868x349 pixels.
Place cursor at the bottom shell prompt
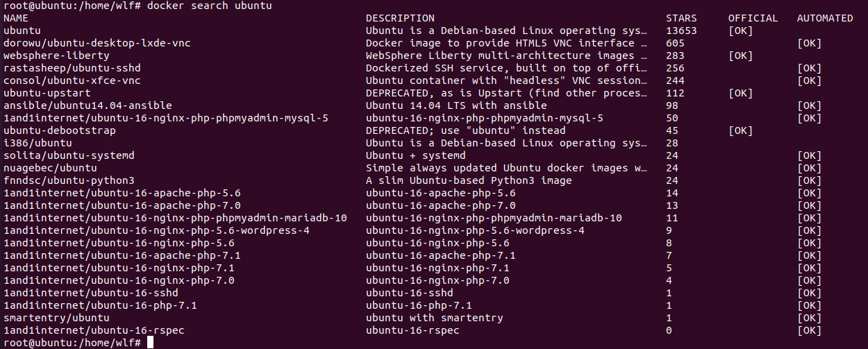pyautogui.click(x=150, y=343)
